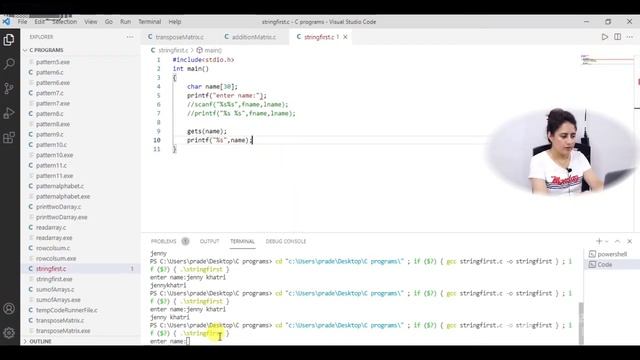Click stringfirst.c in the breadcrumb

coord(173,50)
